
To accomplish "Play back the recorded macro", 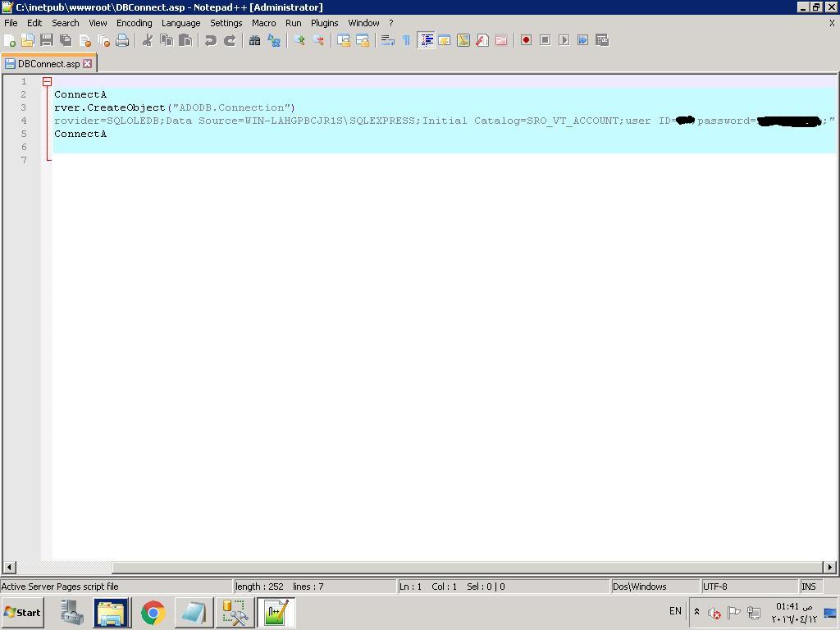I will [x=564, y=40].
